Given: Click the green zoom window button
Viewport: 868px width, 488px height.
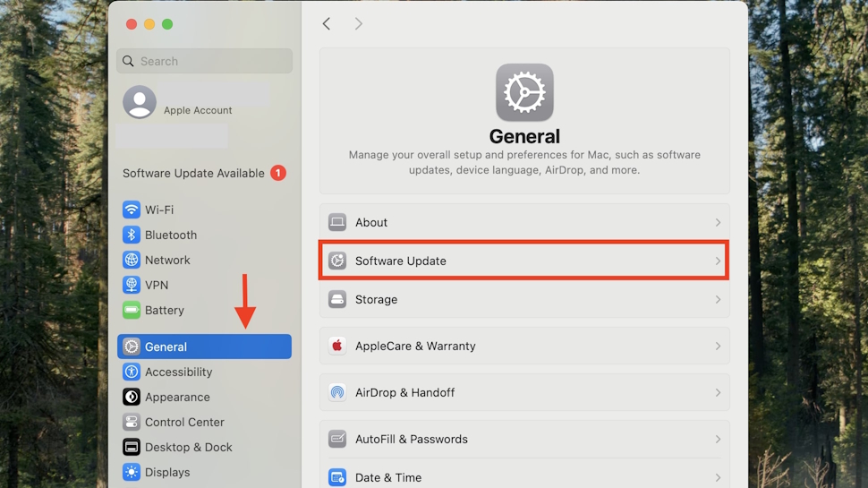Looking at the screenshot, I should click(x=167, y=24).
